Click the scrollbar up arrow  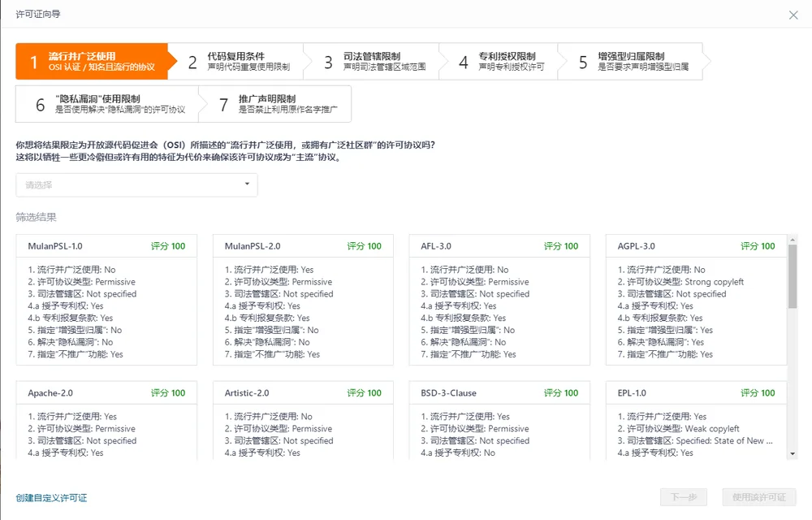[x=793, y=240]
